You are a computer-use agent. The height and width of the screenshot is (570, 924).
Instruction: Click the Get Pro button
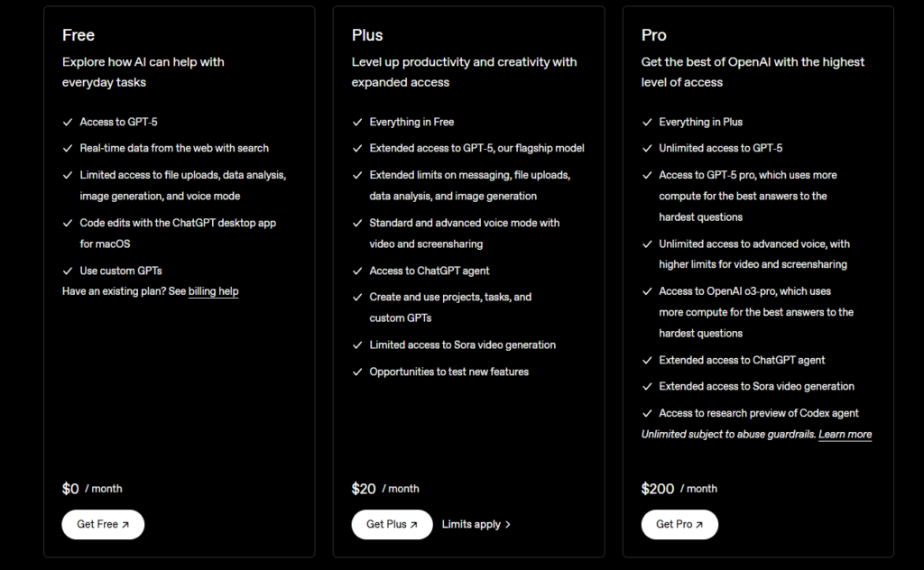(679, 524)
